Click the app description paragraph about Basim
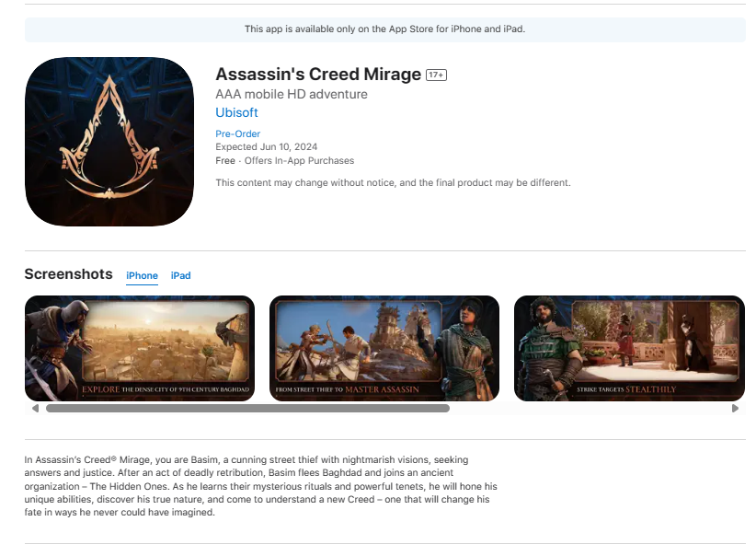This screenshot has width=756, height=556. pyautogui.click(x=261, y=486)
